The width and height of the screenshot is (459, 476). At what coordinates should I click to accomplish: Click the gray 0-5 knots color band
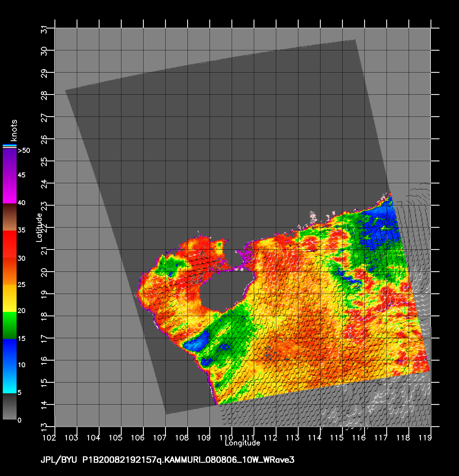(10, 406)
